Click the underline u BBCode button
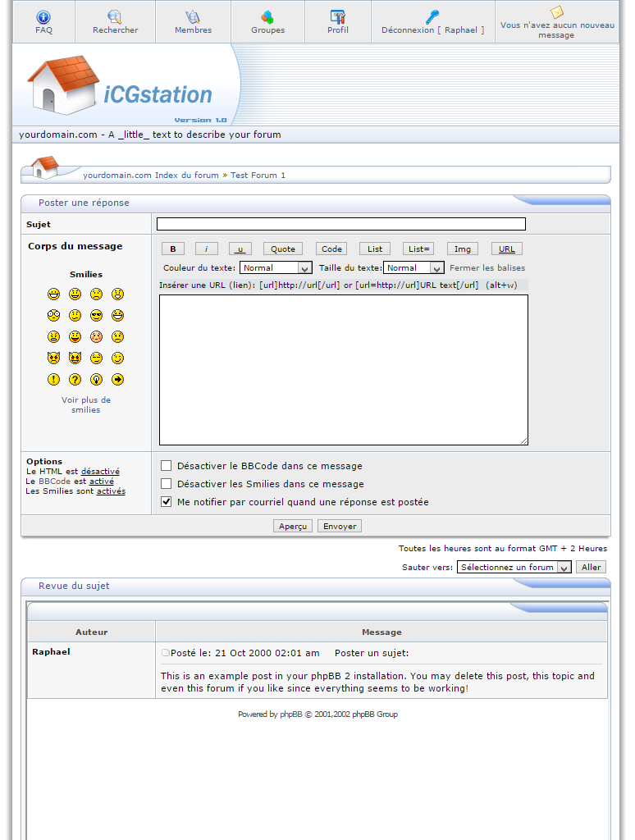This screenshot has width=635, height=840. click(240, 249)
